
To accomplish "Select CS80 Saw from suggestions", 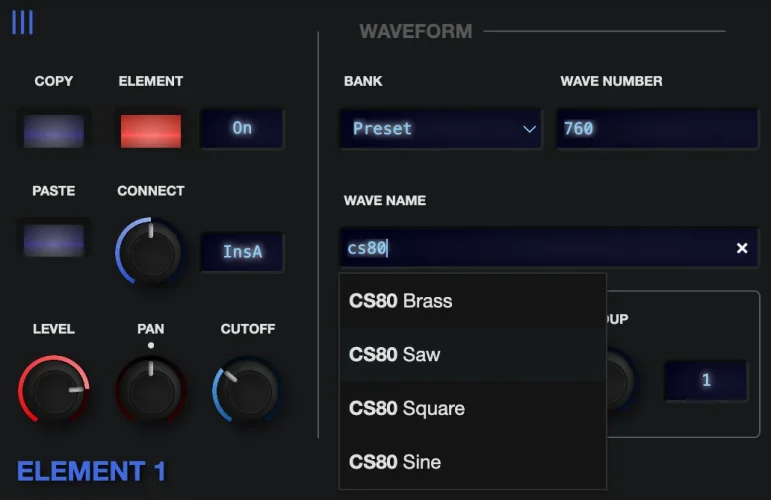I will pyautogui.click(x=473, y=354).
